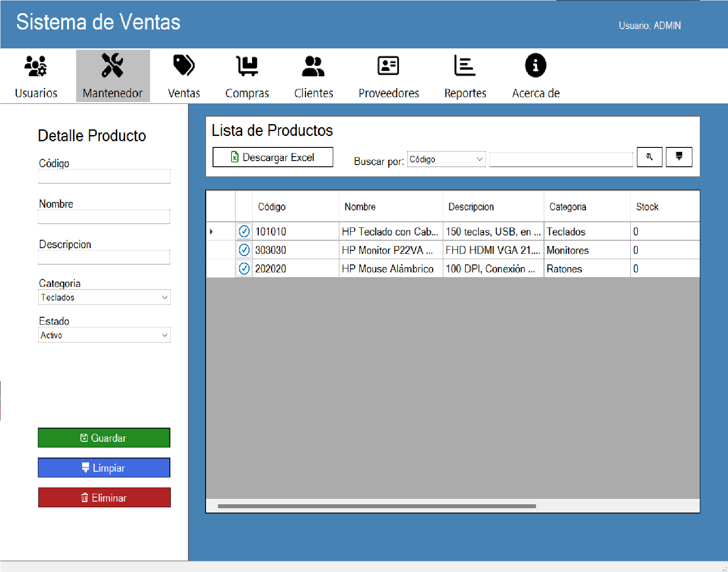Click the horizontal scrollbar of the product grid
The width and height of the screenshot is (728, 572).
(377, 506)
